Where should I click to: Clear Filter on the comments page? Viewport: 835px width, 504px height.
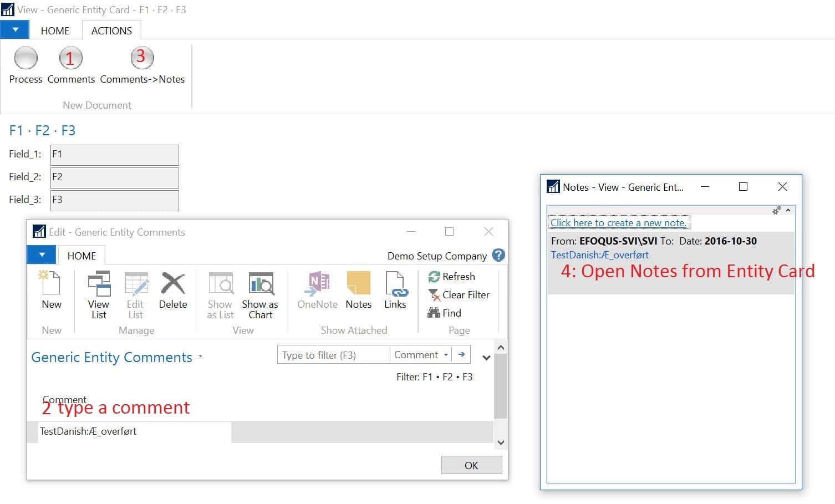[459, 294]
